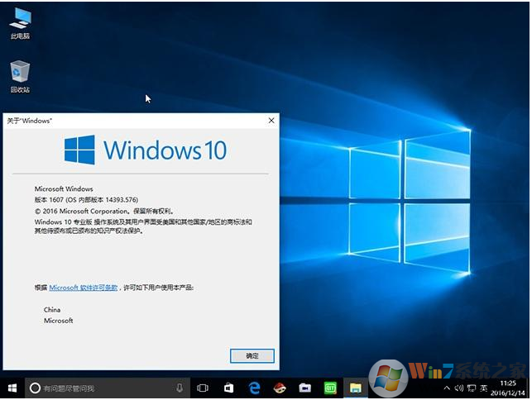Open the Microsoft 软件许可条款 link
Screen dimensions: 532x400
pyautogui.click(x=84, y=287)
